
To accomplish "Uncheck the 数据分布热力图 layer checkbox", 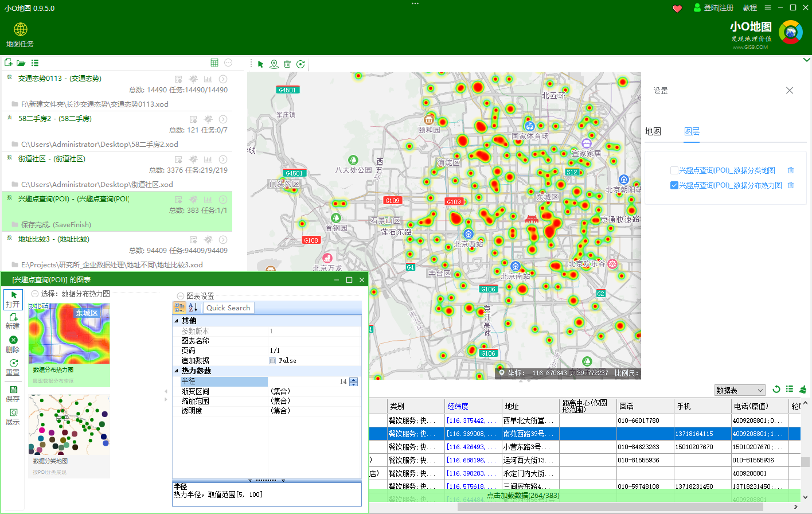I will 674,185.
